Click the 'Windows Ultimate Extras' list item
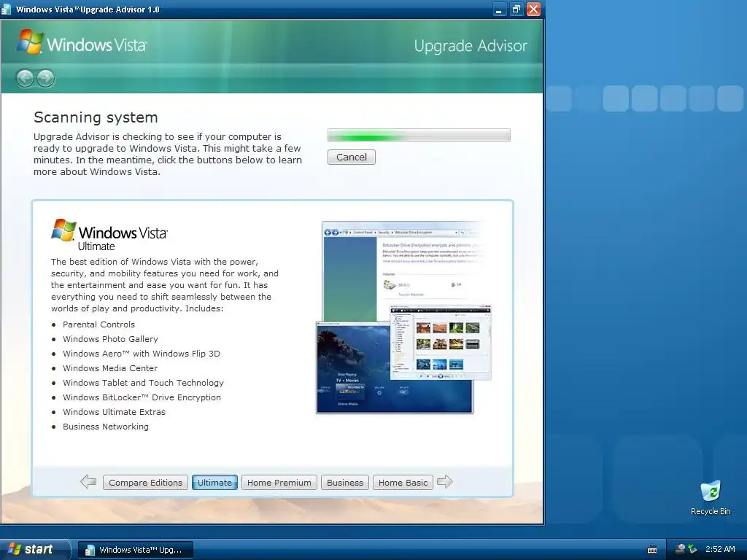Image resolution: width=747 pixels, height=560 pixels. pyautogui.click(x=114, y=412)
